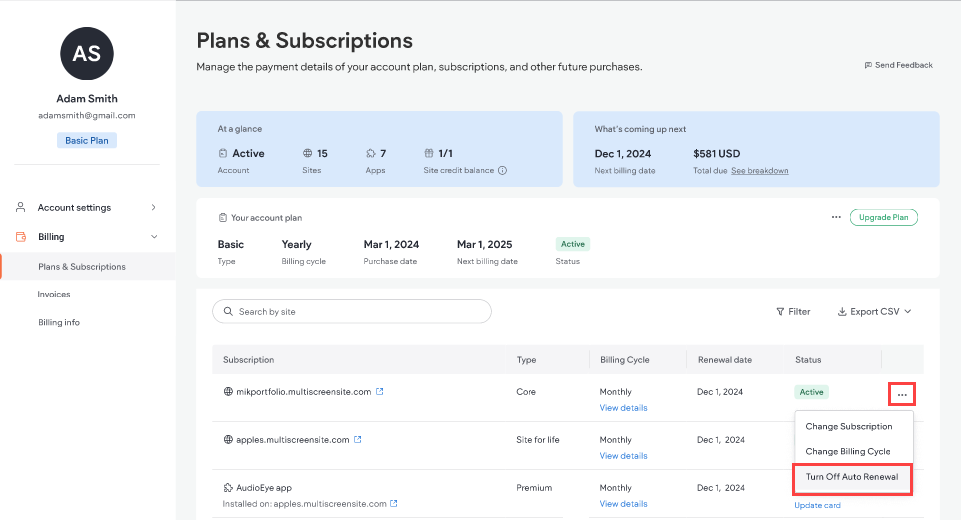Choose Change Billing Cycle from menu
This screenshot has width=961, height=520.
pyautogui.click(x=848, y=452)
